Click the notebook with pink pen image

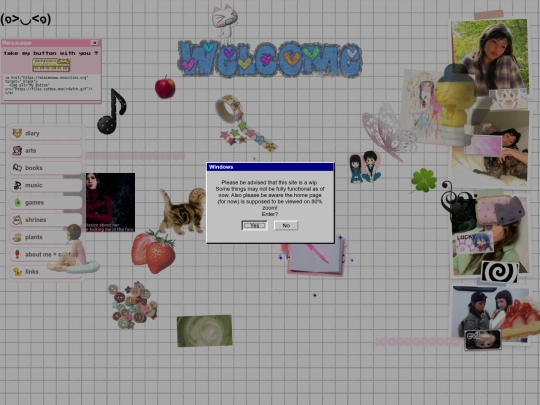(x=315, y=257)
